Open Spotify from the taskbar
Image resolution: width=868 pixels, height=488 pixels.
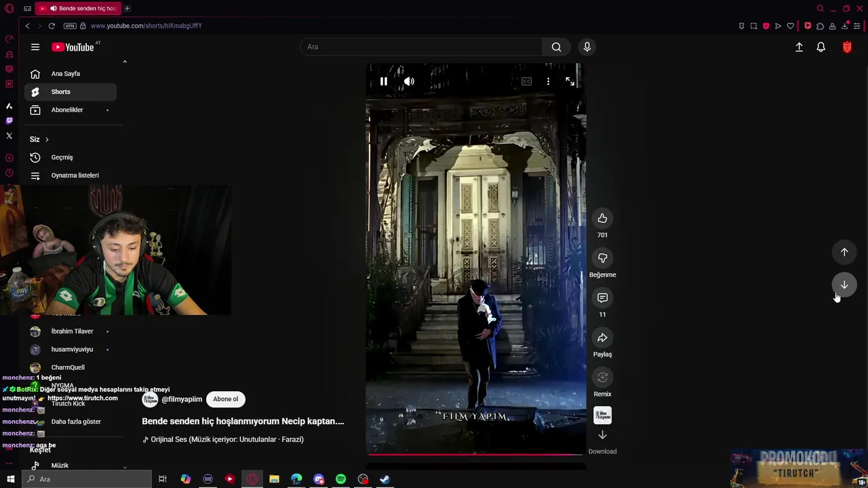pos(340,479)
